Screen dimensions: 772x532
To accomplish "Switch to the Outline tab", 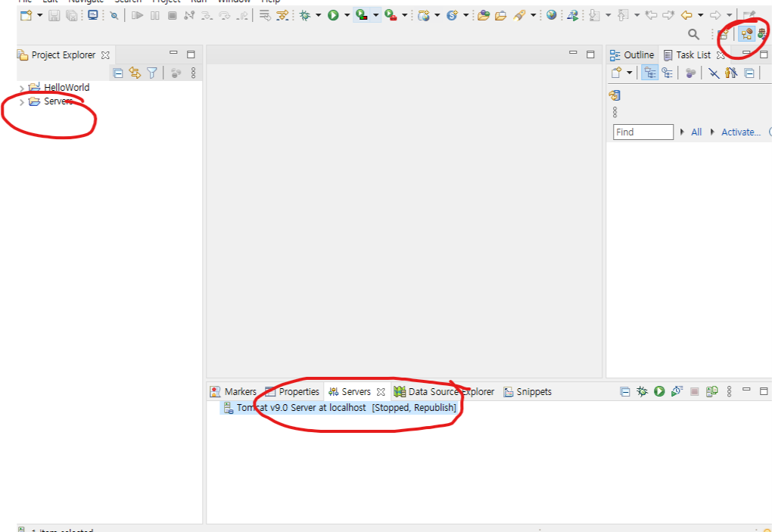I will (x=632, y=55).
